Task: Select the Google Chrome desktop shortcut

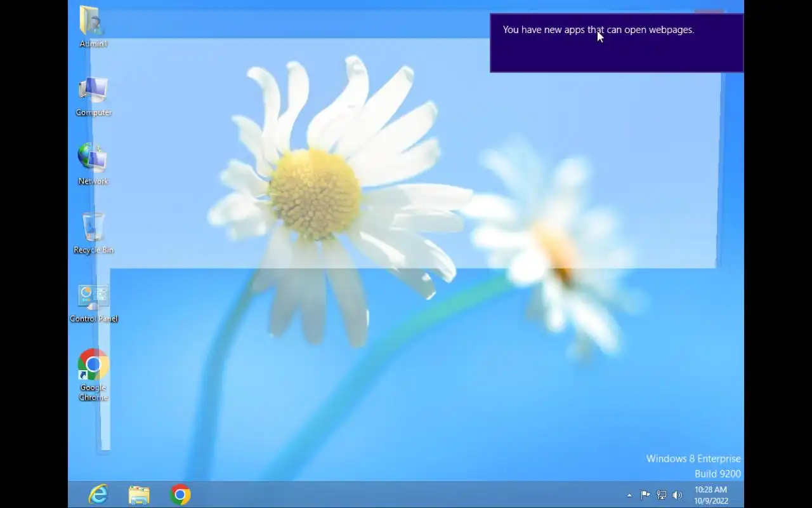Action: point(93,375)
